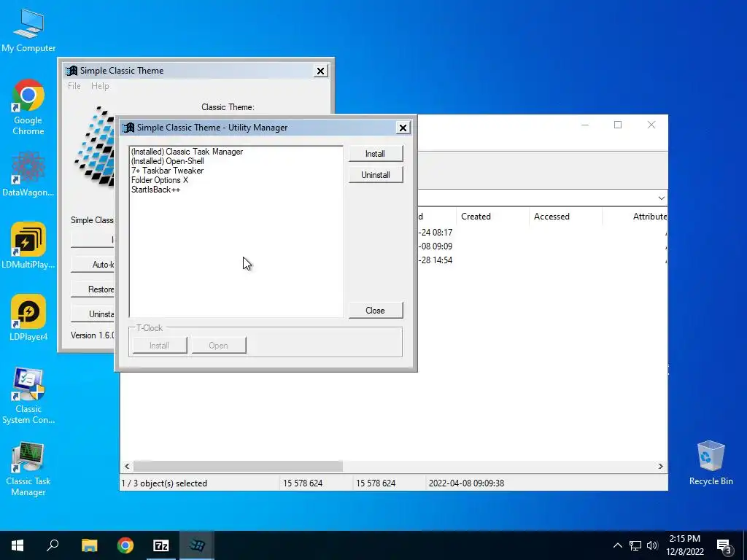Open the notification center icon
This screenshot has width=747, height=560.
click(x=724, y=547)
